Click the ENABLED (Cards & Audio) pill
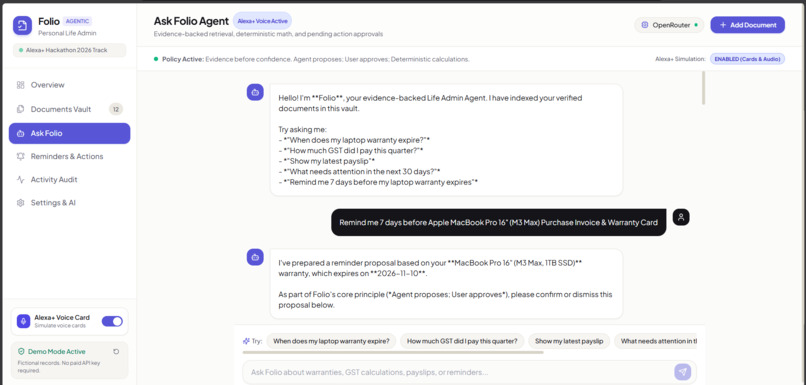 coord(747,59)
